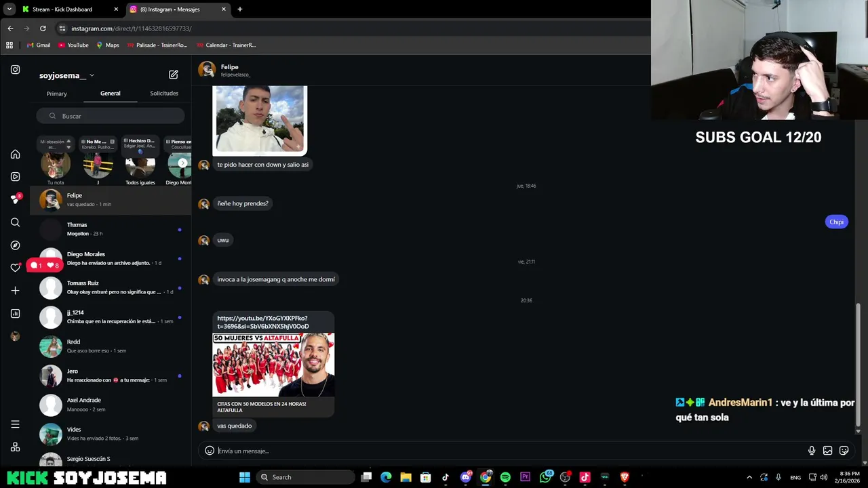Open the Felipe conversation
868x488 pixels.
click(x=111, y=200)
